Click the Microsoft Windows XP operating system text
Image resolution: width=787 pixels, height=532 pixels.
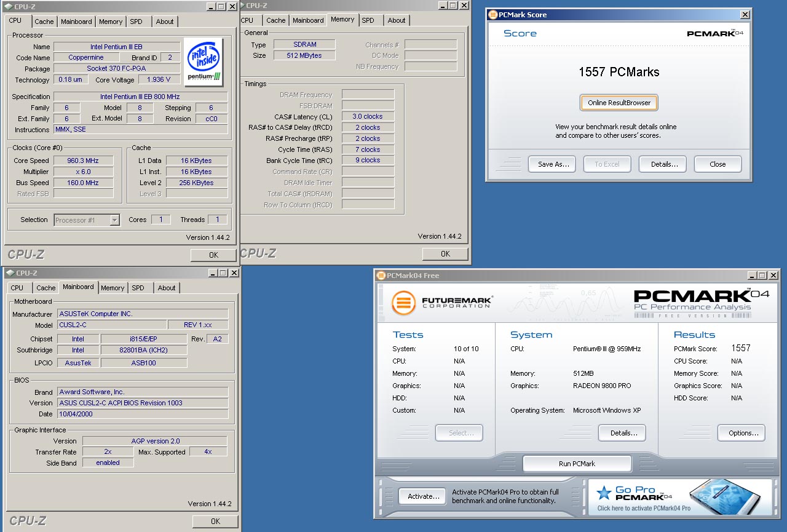(607, 411)
